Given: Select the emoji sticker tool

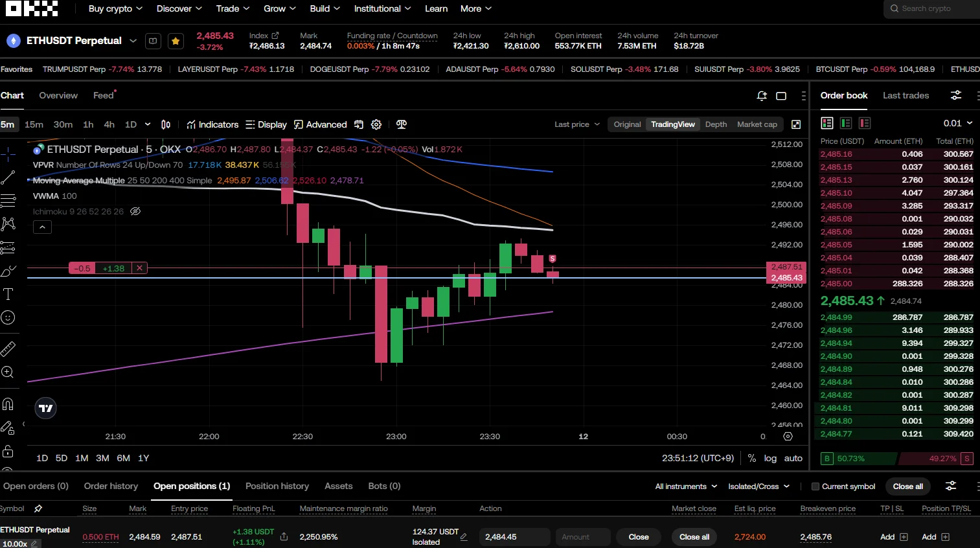Looking at the screenshot, I should 8,317.
